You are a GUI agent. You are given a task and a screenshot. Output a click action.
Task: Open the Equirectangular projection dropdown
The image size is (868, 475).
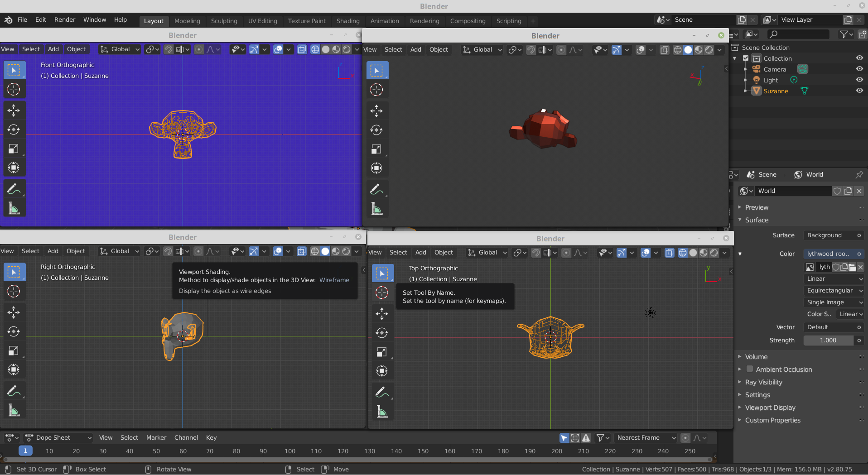point(834,291)
